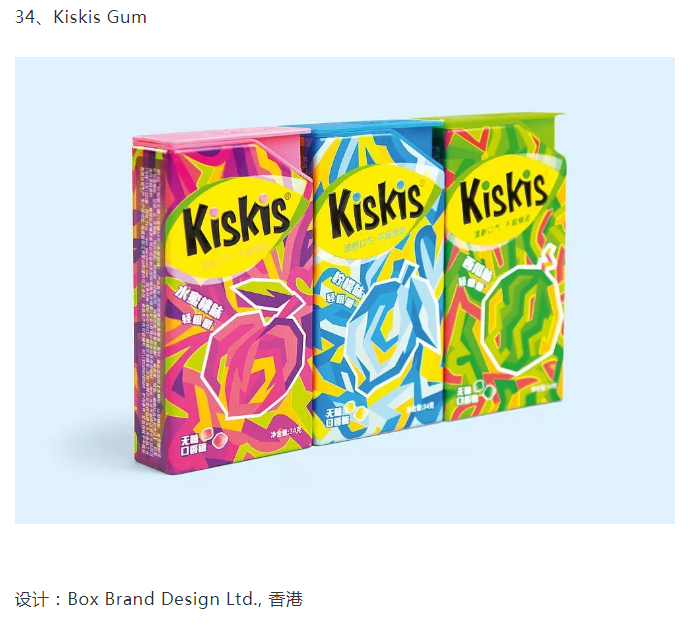Click the pink box flip-top lid

pos(221,135)
